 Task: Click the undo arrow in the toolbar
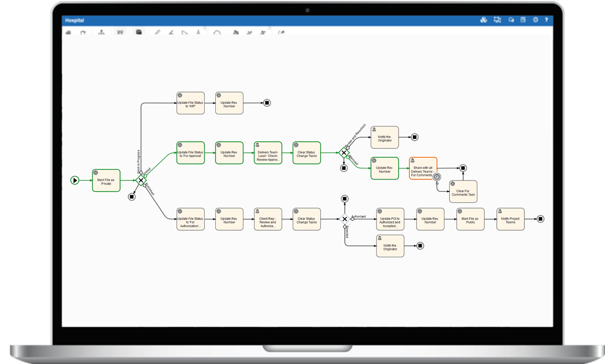click(x=68, y=32)
